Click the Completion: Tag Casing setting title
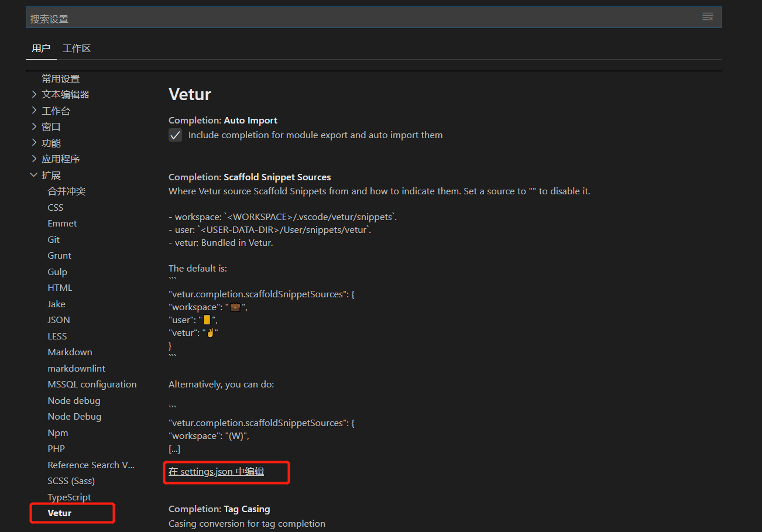762x532 pixels. pos(219,509)
